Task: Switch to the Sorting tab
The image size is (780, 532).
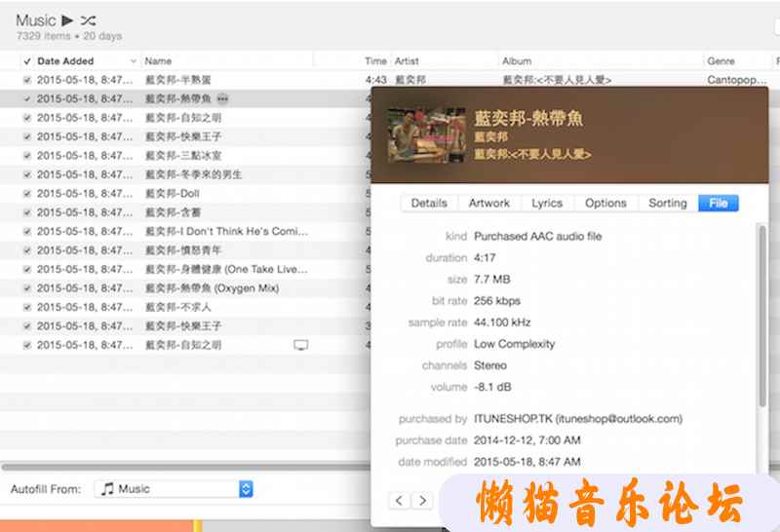Action: (668, 203)
